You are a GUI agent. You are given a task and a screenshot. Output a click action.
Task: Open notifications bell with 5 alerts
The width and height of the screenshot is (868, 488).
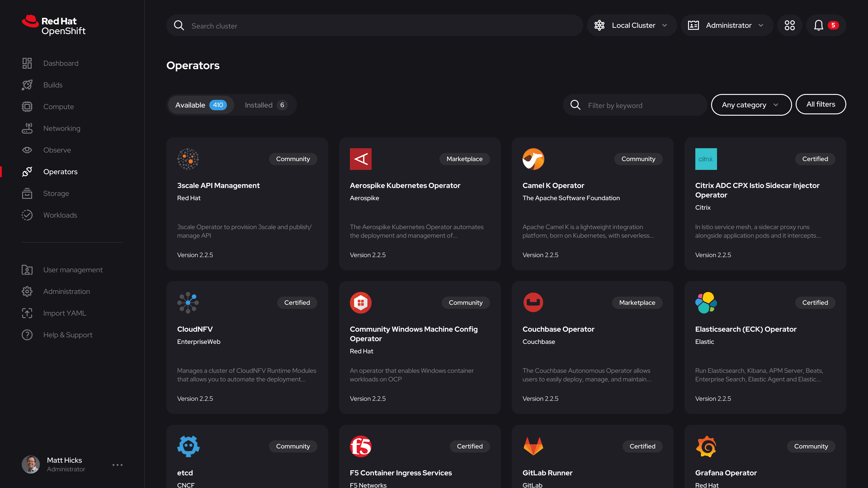point(826,25)
